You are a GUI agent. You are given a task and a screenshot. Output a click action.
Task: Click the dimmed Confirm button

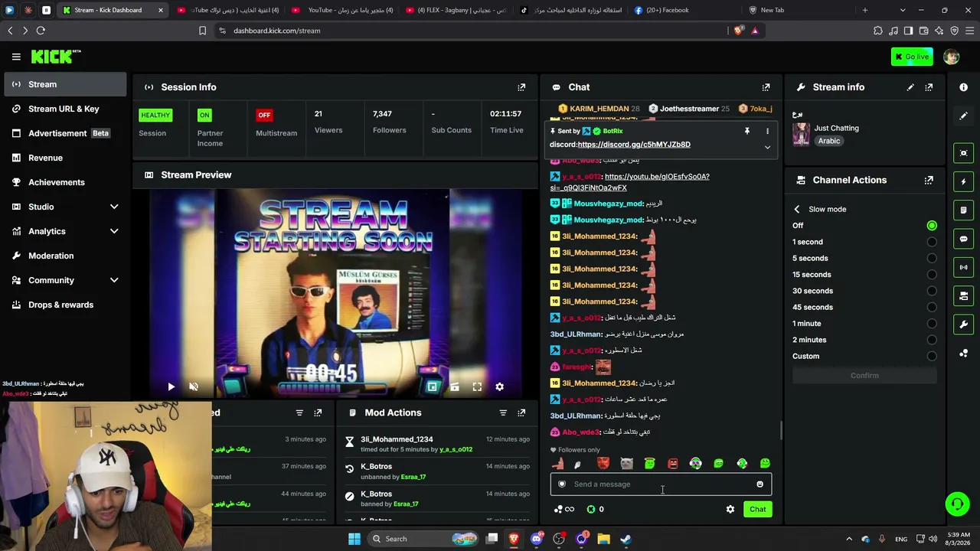point(864,376)
